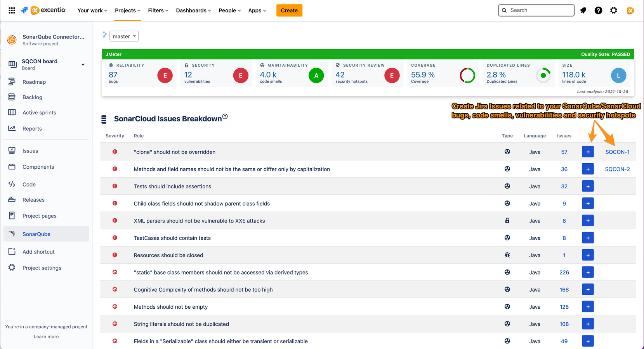644x349 pixels.
Task: Create Jira issue for Methods and field names rule
Action: pos(588,169)
